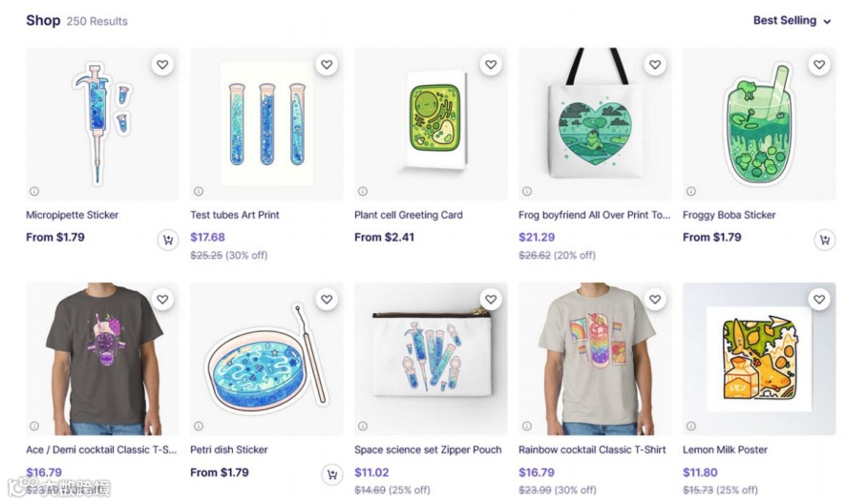Viewport: 846px width, 504px height.
Task: Heart the Rainbow cocktail Classic T-Shirt
Action: pos(655,299)
